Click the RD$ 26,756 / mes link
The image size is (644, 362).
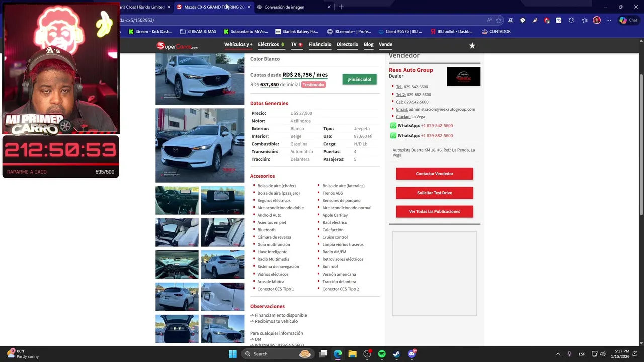[305, 75]
